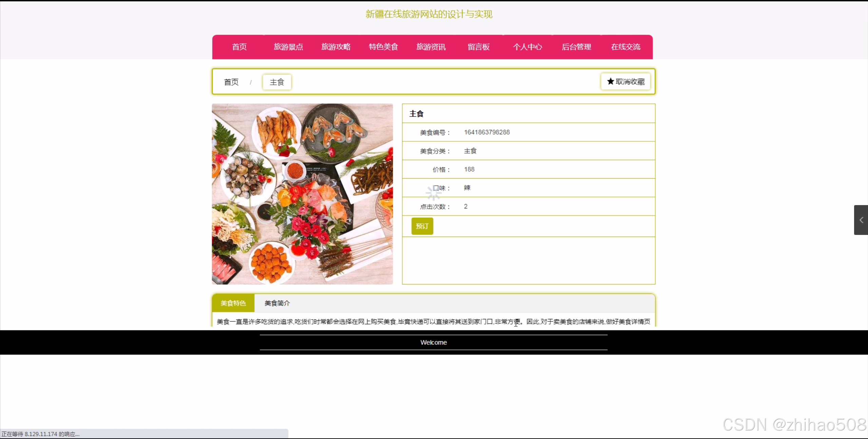Navigate to 留言板
Screen dimensions: 868x439
pyautogui.click(x=479, y=47)
